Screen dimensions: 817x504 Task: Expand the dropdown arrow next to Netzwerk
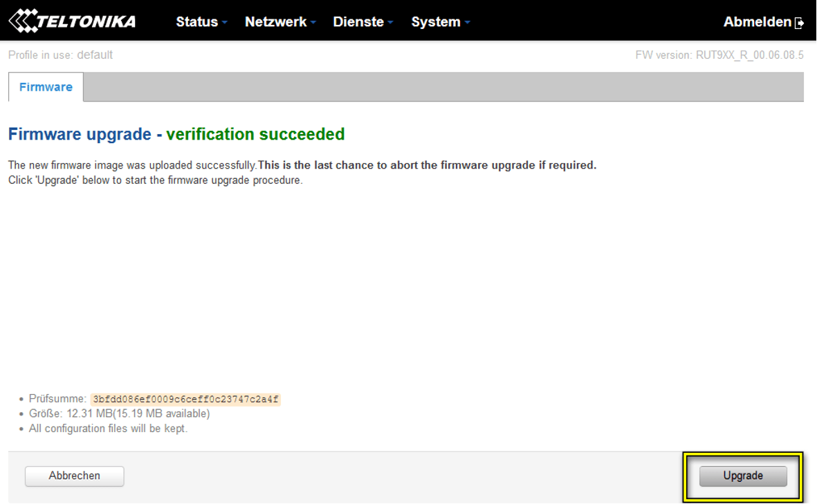313,23
